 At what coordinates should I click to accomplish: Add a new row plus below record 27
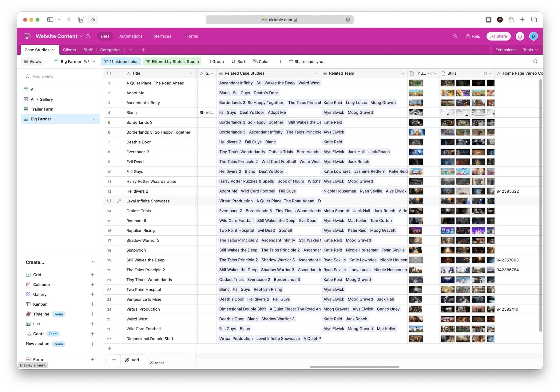point(109,348)
